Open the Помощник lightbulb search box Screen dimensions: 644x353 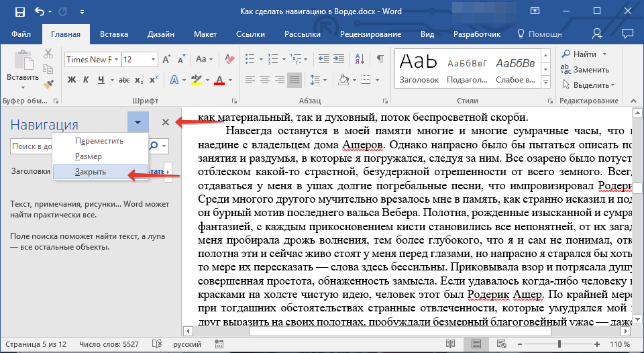539,34
